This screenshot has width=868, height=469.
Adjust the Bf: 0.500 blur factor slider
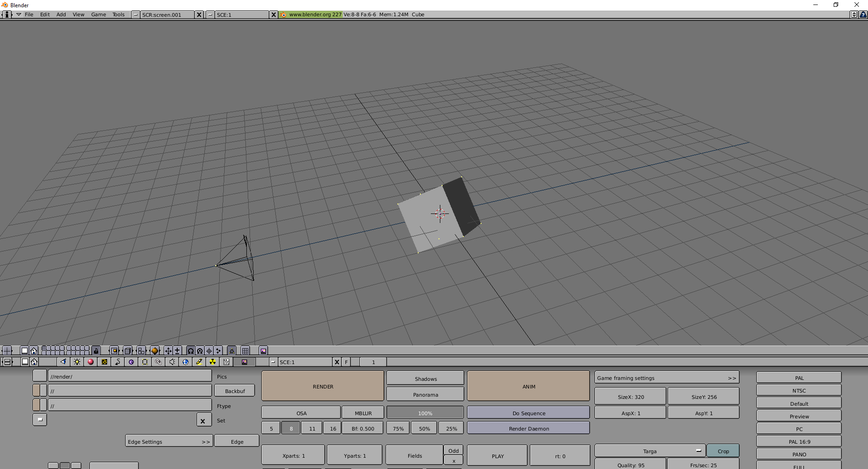click(363, 428)
